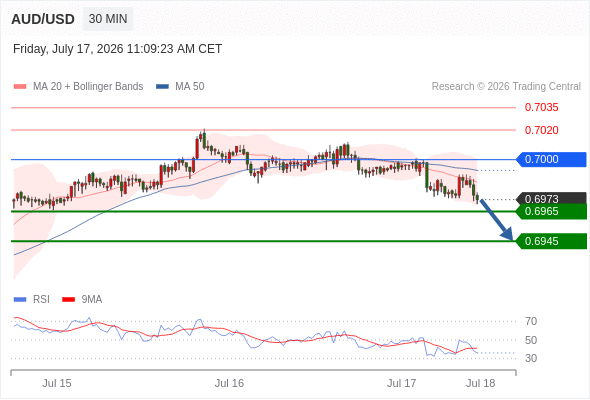This screenshot has width=590, height=400.
Task: Click the RSI 70 level label
Action: (x=531, y=321)
